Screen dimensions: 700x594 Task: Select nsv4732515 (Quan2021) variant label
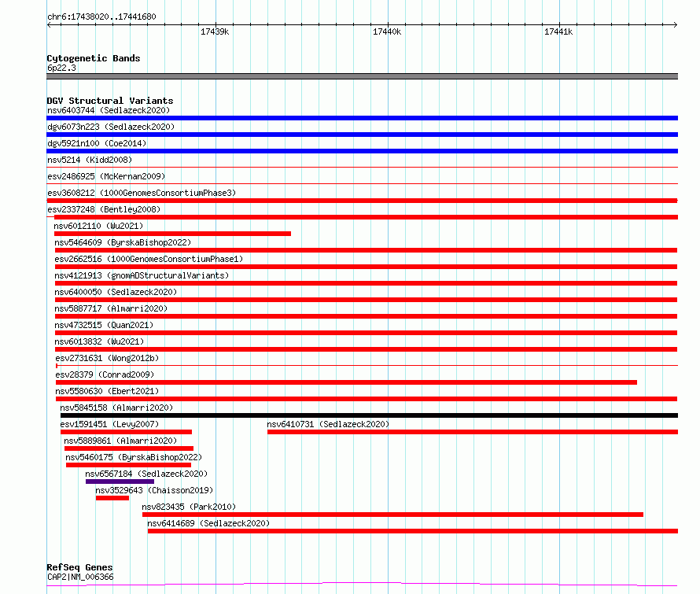(104, 325)
